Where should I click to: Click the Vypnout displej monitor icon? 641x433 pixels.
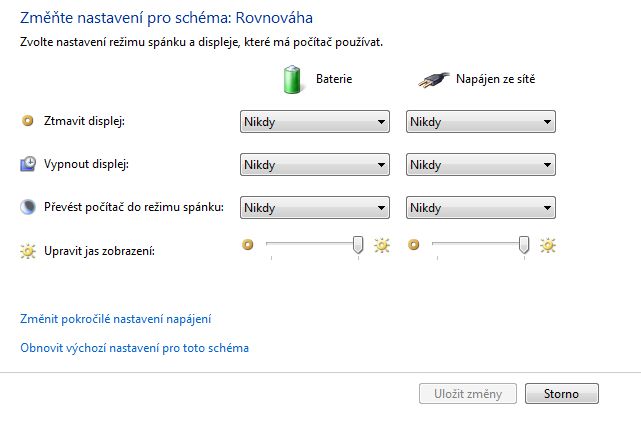(x=28, y=164)
